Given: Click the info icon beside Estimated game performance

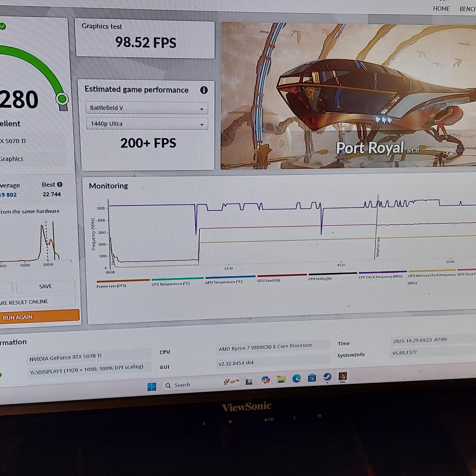Looking at the screenshot, I should pyautogui.click(x=204, y=90).
